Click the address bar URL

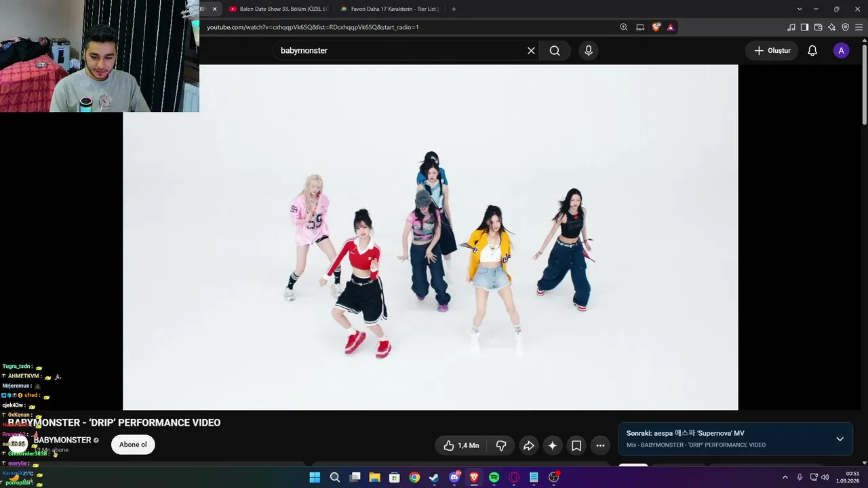click(313, 27)
